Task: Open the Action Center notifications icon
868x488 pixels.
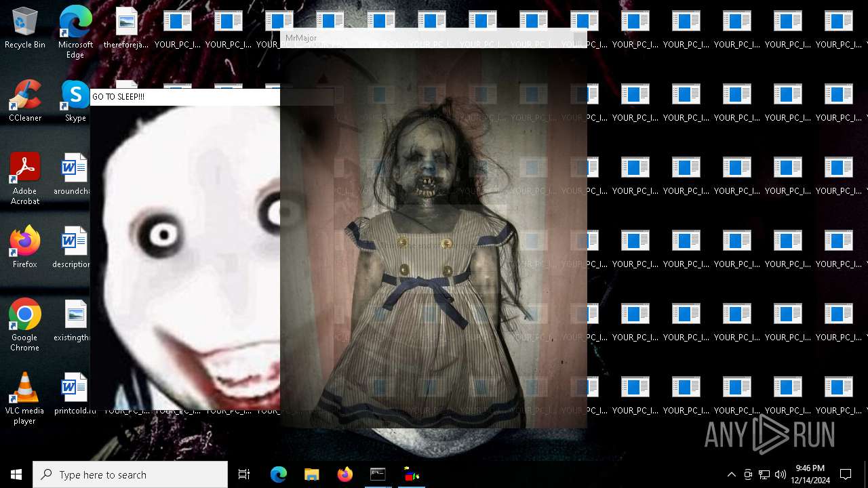Action: click(x=846, y=474)
